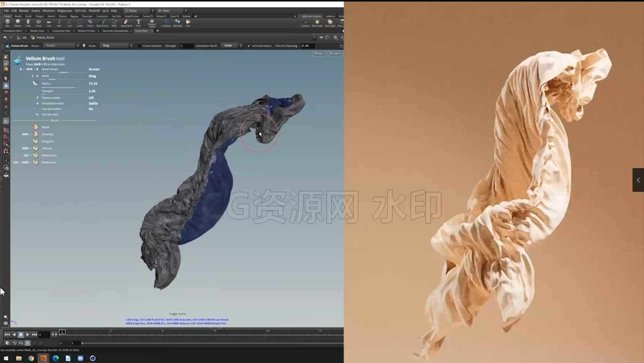Switch to the Render View tab
Viewport: 644px width, 363px height.
[x=37, y=31]
